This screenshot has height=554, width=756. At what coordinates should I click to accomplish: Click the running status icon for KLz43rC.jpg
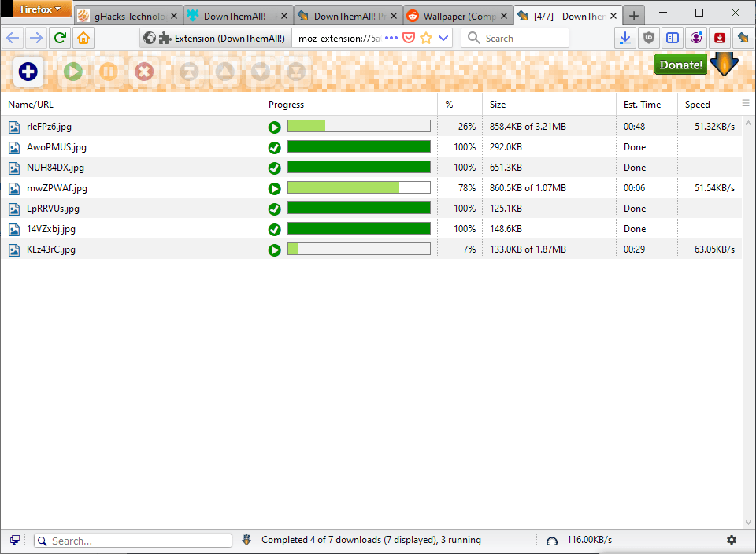[274, 250]
